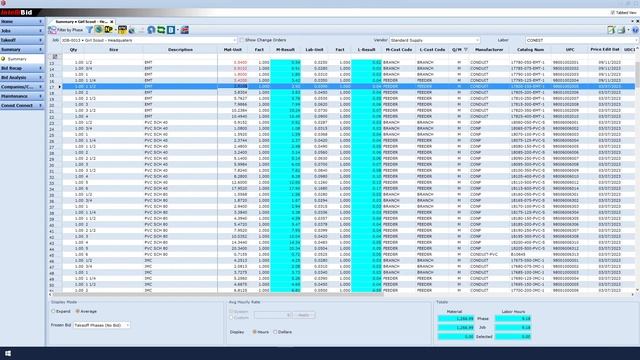Click the black and yellow toolbar icon

[122, 30]
